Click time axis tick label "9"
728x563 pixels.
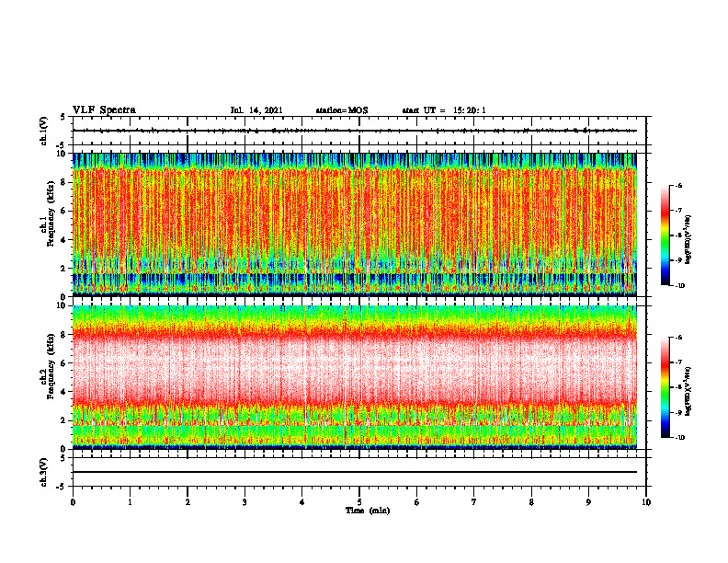(588, 502)
